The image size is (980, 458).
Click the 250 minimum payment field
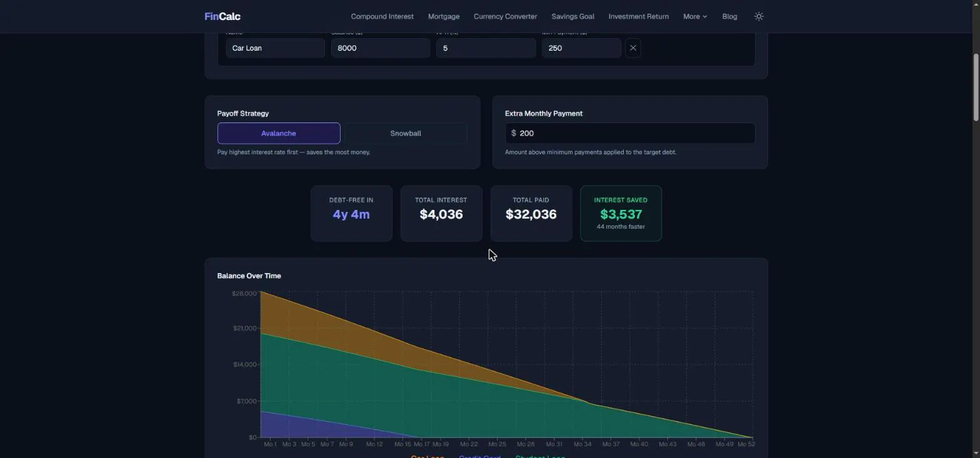coord(581,48)
